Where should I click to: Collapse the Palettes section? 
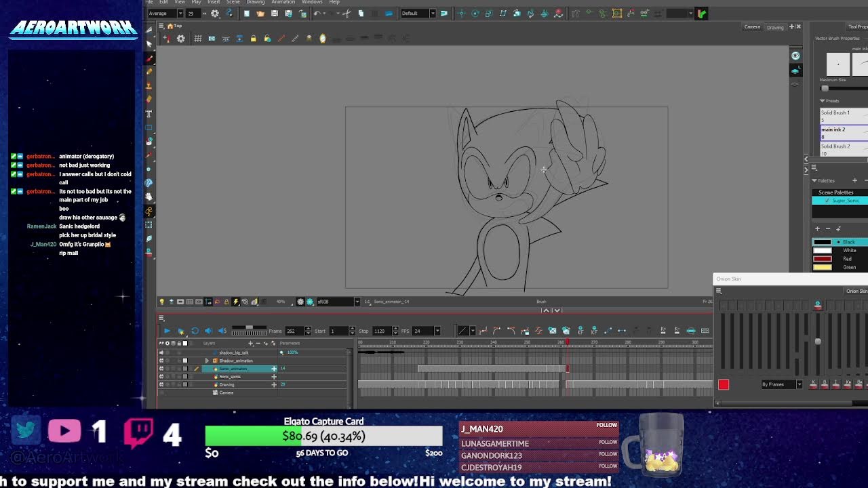814,181
